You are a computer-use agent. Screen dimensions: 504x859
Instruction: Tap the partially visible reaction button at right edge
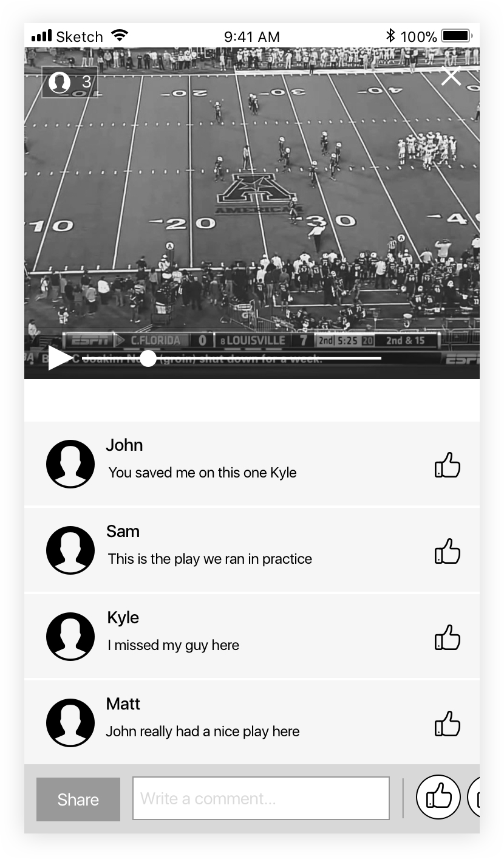tap(474, 796)
